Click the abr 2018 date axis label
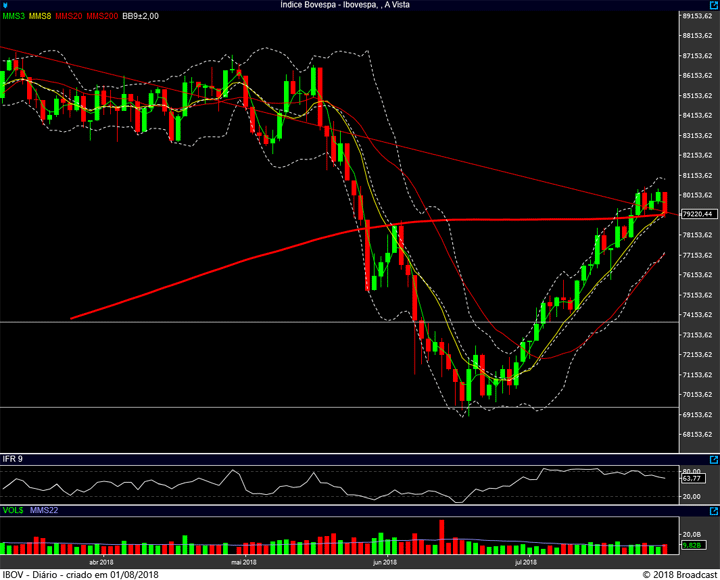 pyautogui.click(x=101, y=562)
